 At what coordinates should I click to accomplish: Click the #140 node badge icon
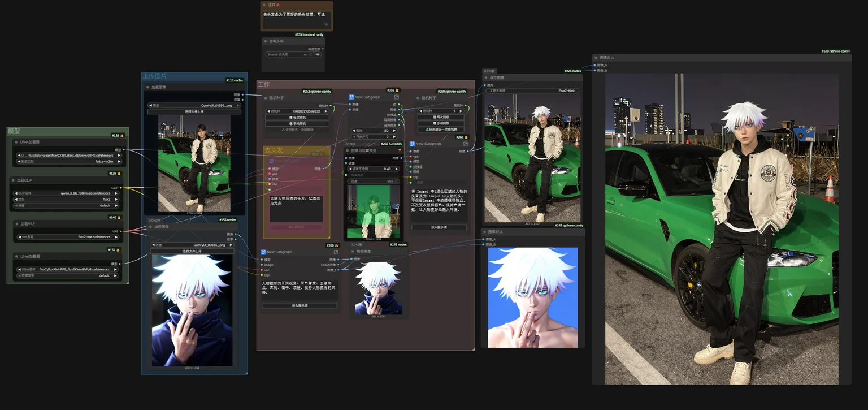tap(119, 217)
